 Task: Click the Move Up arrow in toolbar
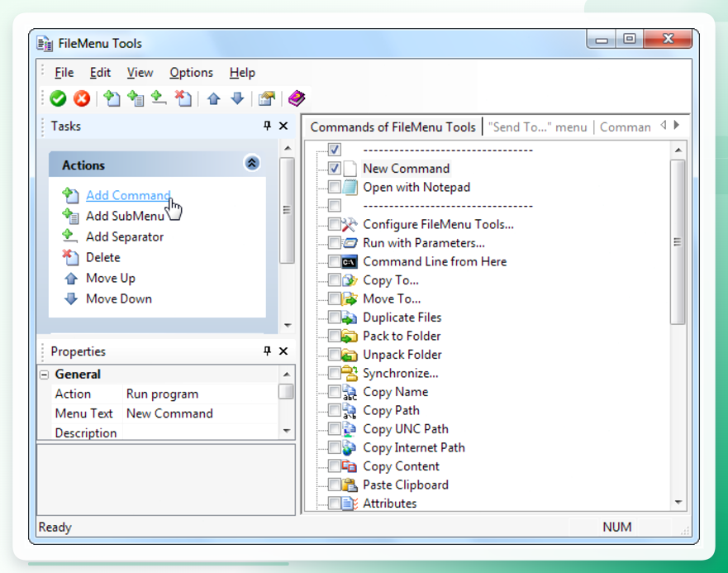tap(213, 98)
